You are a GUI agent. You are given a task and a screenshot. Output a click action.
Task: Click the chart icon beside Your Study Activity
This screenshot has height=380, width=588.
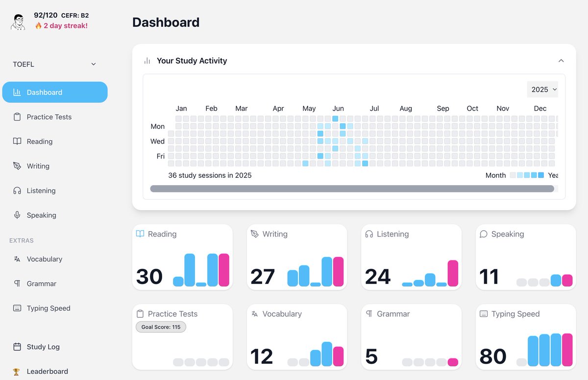coord(147,61)
